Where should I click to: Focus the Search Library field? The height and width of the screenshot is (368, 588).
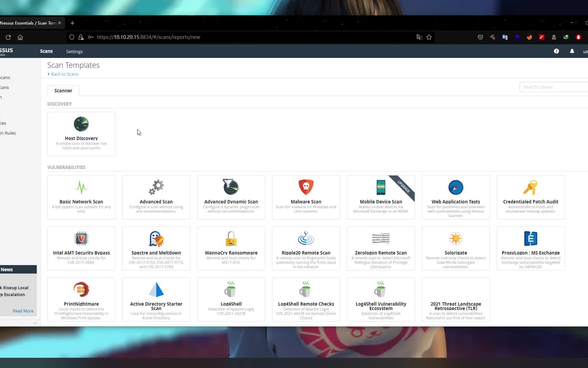(x=554, y=87)
